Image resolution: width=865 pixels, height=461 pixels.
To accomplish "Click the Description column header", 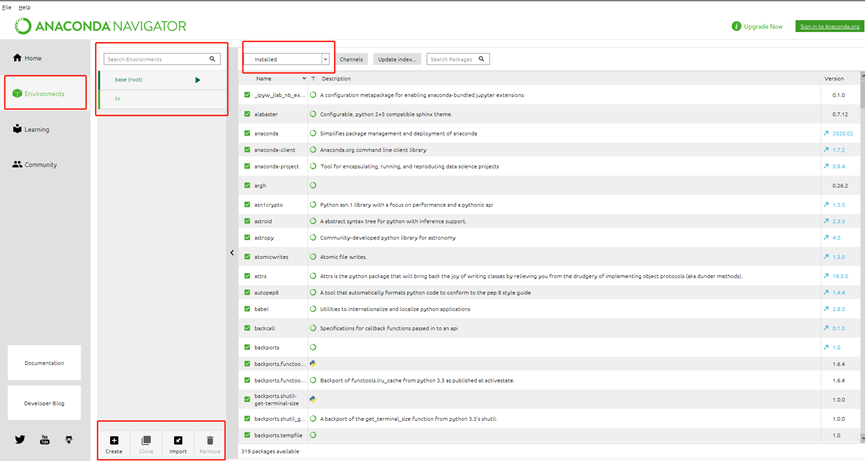I will (x=336, y=78).
